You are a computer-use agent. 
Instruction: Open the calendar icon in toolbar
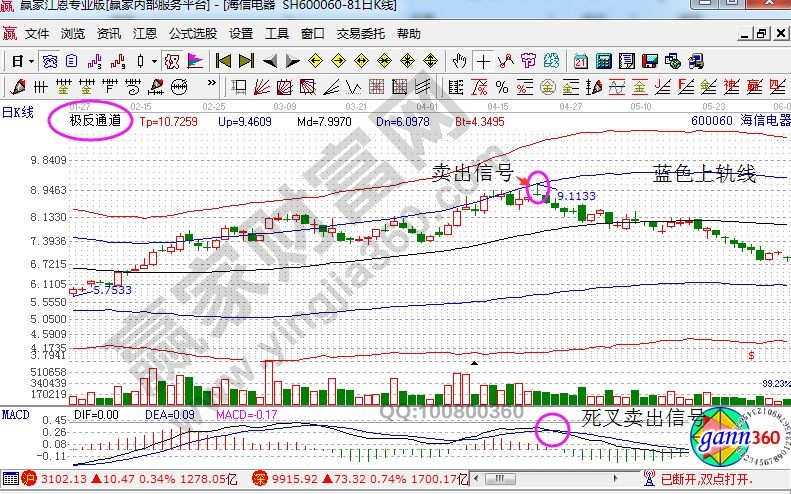tap(580, 61)
